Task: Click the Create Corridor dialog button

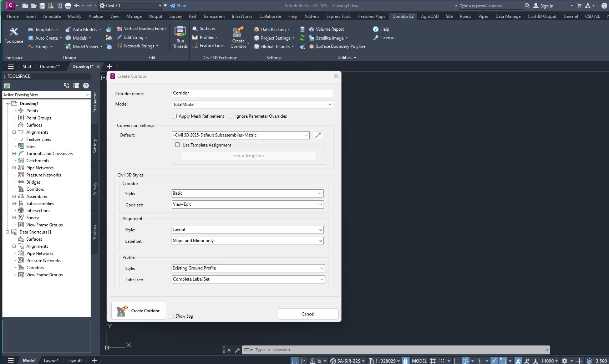Action: tap(139, 311)
